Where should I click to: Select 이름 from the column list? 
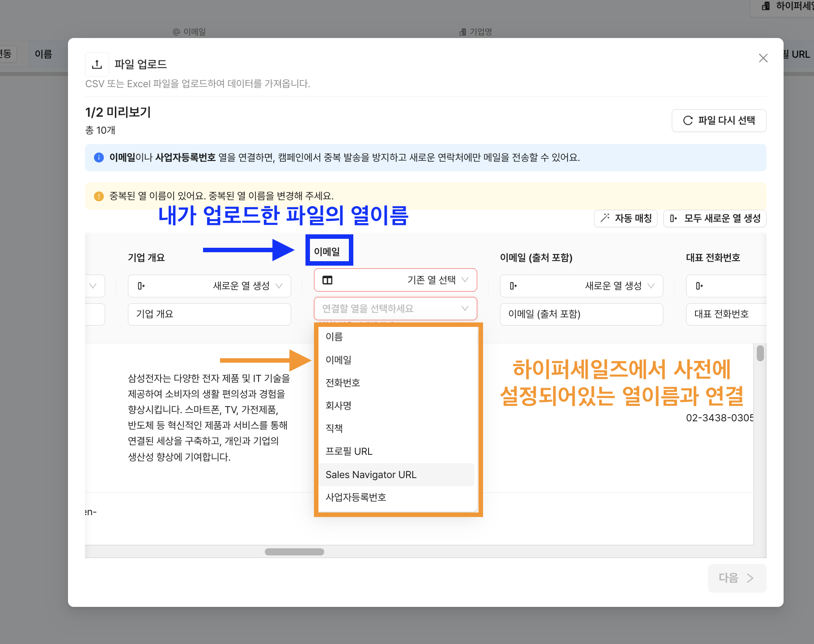pos(334,337)
